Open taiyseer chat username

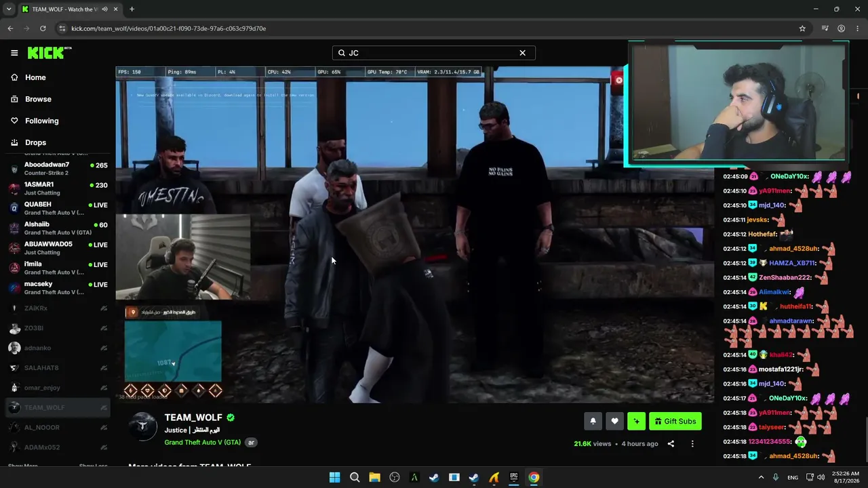click(x=772, y=427)
